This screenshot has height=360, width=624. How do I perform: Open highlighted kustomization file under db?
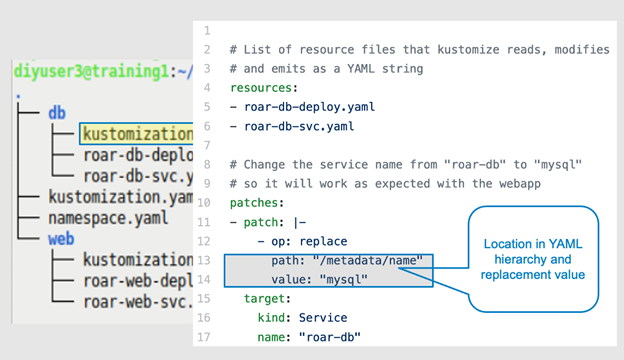click(x=136, y=134)
